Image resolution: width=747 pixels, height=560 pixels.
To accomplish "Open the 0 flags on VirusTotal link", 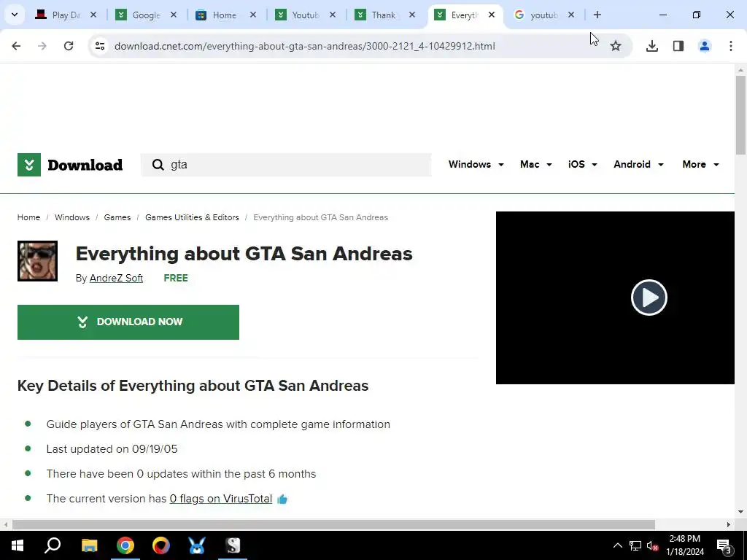I will coord(221,499).
